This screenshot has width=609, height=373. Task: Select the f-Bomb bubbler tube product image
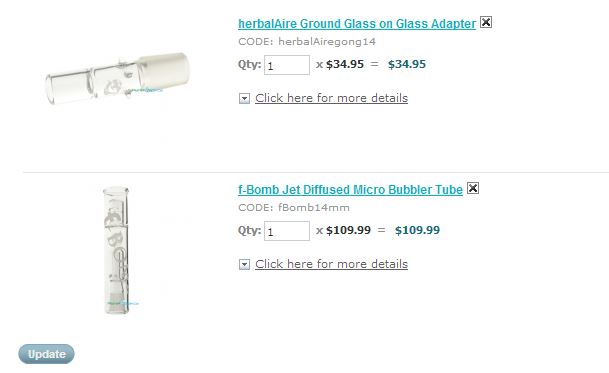[x=117, y=251]
